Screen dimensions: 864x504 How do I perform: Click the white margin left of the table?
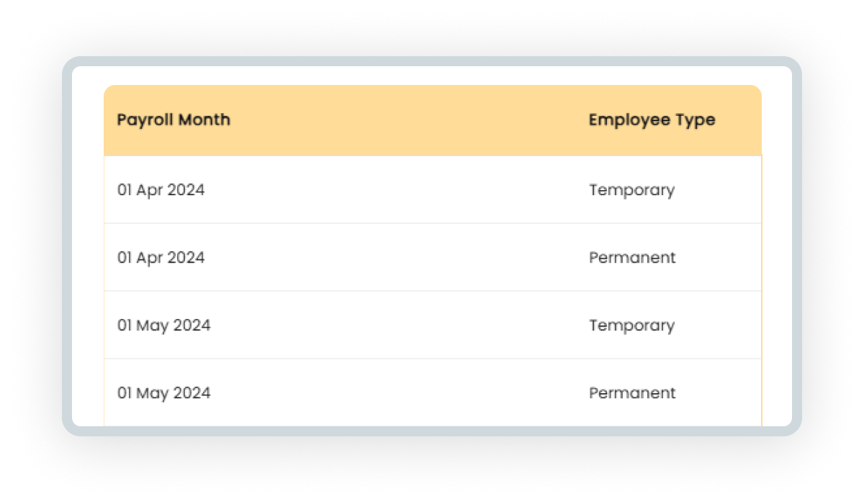click(88, 245)
